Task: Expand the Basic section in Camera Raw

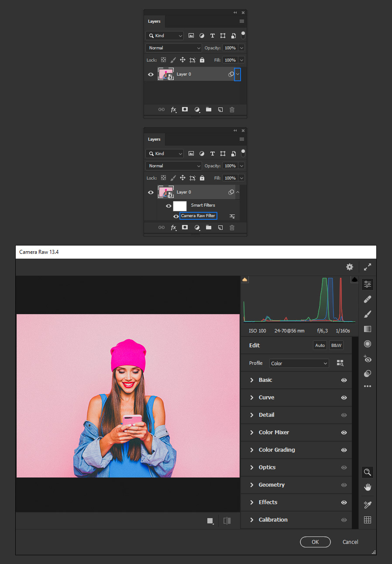Action: pyautogui.click(x=252, y=380)
